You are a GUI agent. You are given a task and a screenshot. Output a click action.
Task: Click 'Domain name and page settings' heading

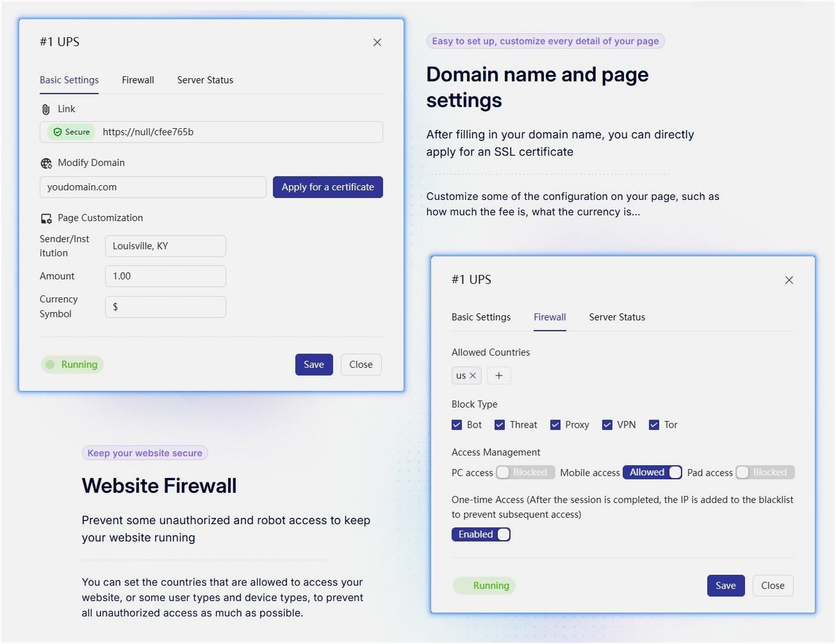[537, 87]
